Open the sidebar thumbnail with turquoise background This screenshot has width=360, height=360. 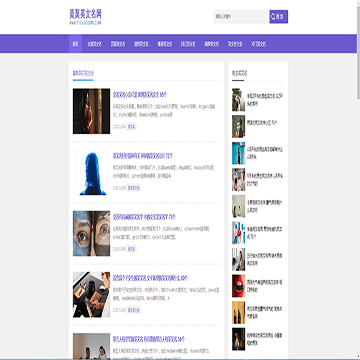(238, 153)
